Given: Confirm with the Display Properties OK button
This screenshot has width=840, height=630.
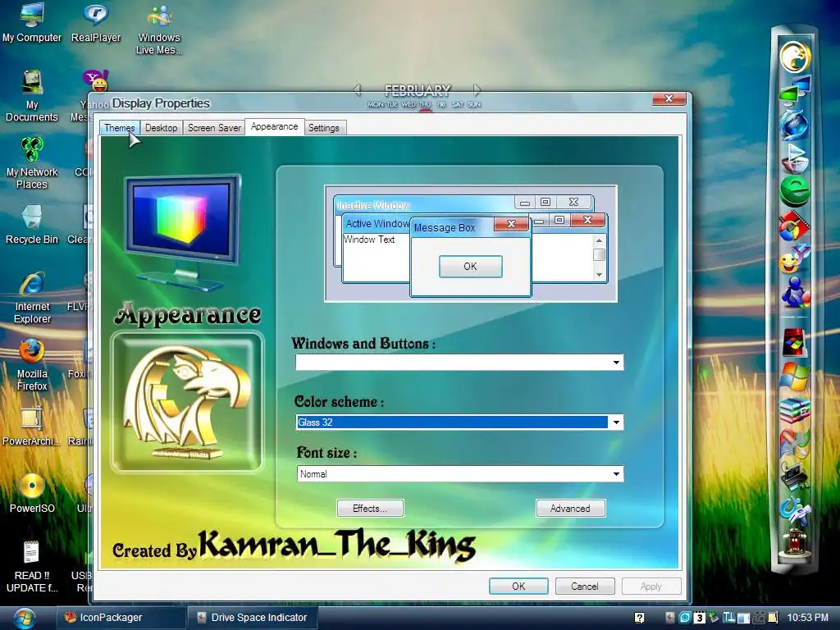Looking at the screenshot, I should coord(518,586).
